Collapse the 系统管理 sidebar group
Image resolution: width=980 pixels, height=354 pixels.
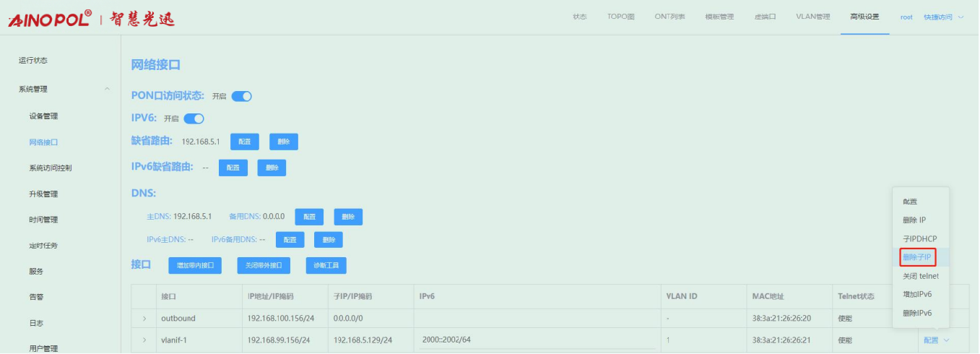click(x=108, y=90)
